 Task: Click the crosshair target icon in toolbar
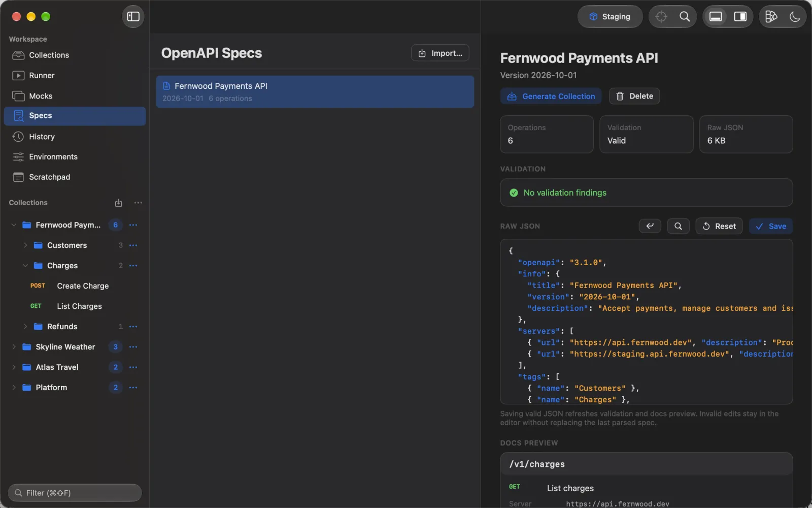661,17
